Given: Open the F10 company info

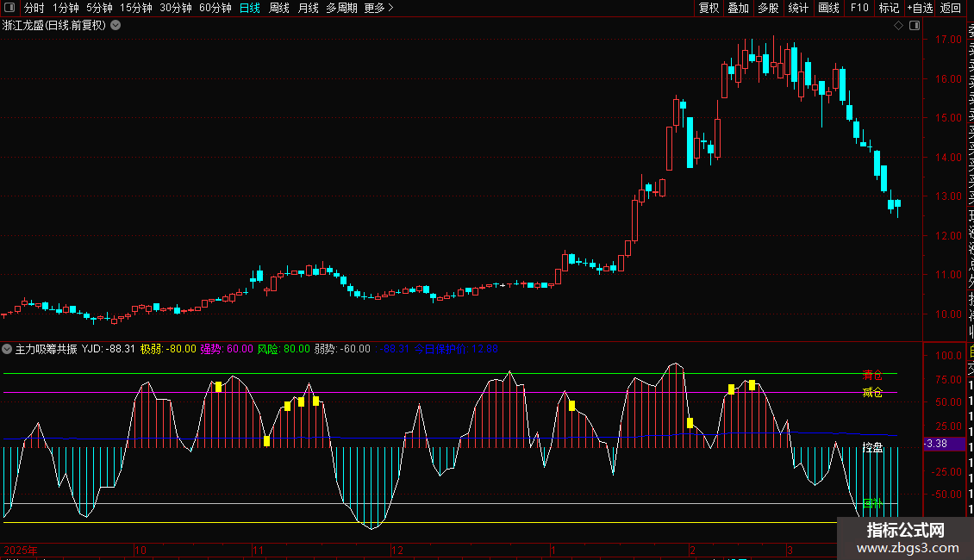Looking at the screenshot, I should coord(859,9).
